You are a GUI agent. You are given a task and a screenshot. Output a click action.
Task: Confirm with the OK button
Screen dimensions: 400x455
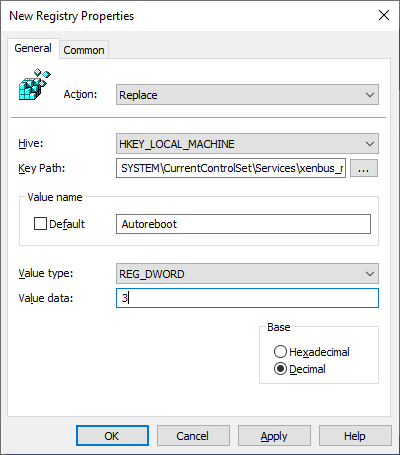[x=112, y=436]
